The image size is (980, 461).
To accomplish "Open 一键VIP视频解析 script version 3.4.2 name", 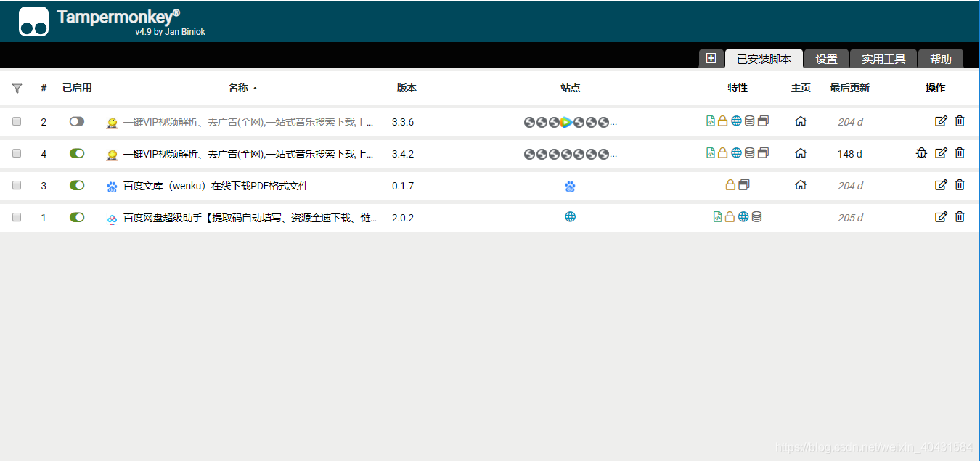I will [248, 154].
